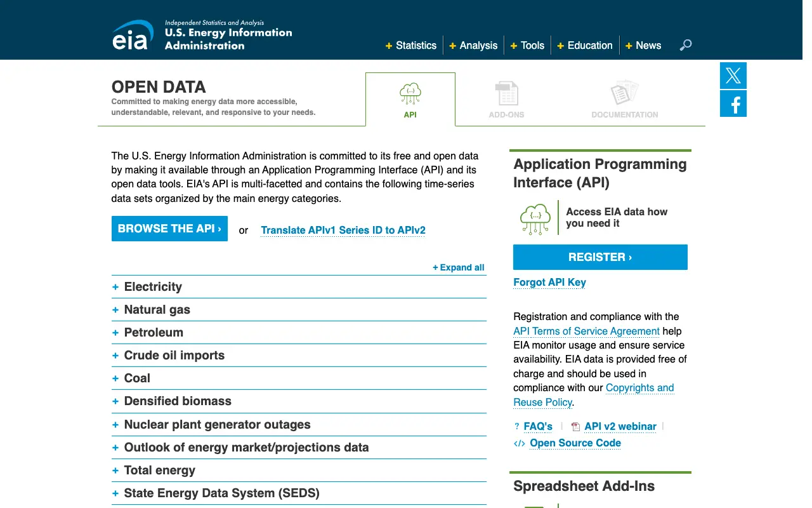Expand State Energy Data System (SEDS)

299,493
